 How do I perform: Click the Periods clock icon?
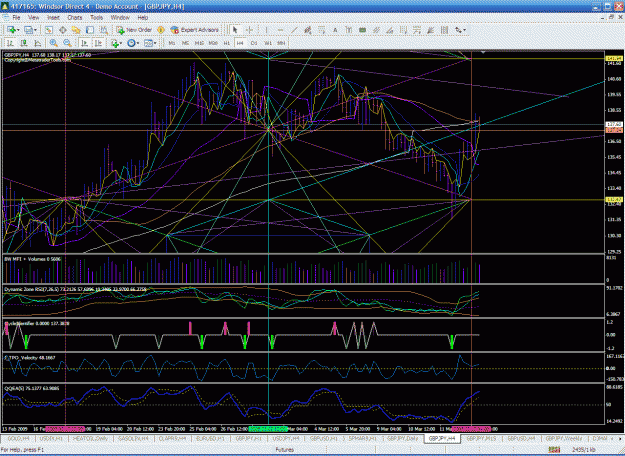(x=131, y=43)
